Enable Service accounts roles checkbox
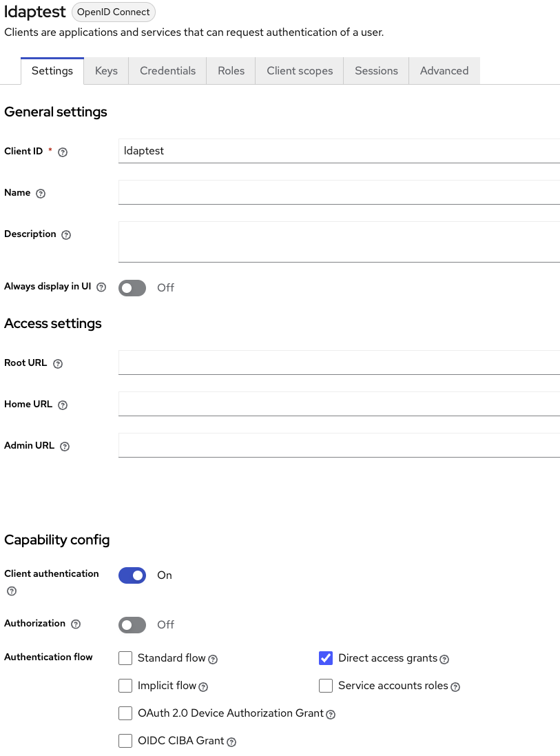Image resolution: width=560 pixels, height=756 pixels. coord(326,686)
